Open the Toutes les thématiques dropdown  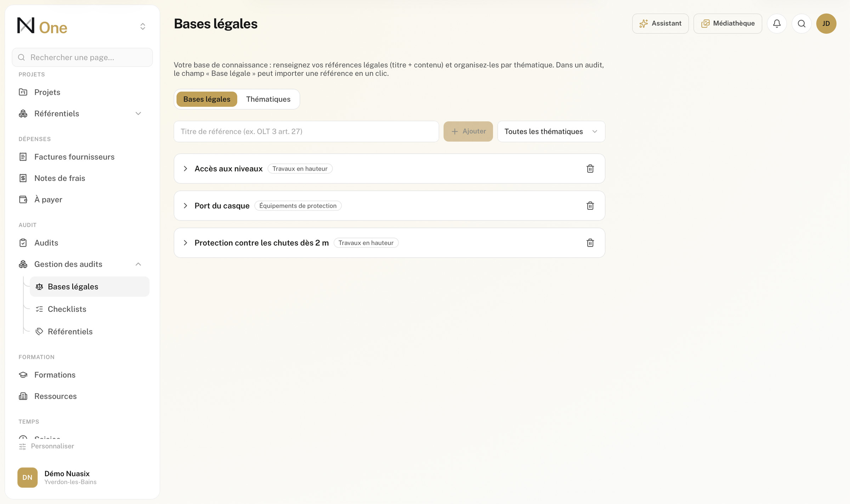[x=551, y=132]
